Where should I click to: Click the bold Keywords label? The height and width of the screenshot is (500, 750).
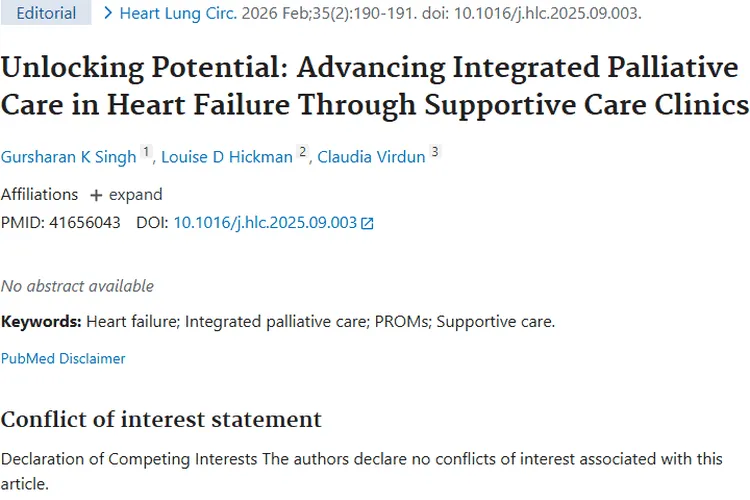coord(41,322)
